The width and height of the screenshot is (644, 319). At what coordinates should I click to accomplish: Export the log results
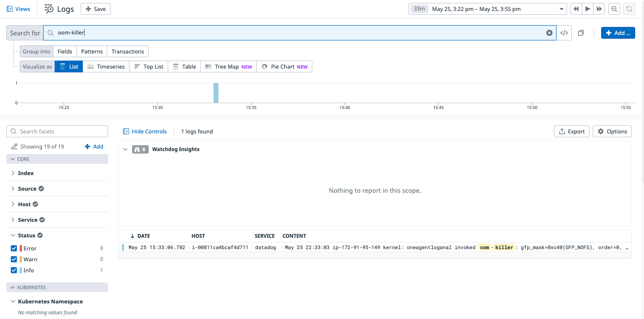tap(572, 131)
